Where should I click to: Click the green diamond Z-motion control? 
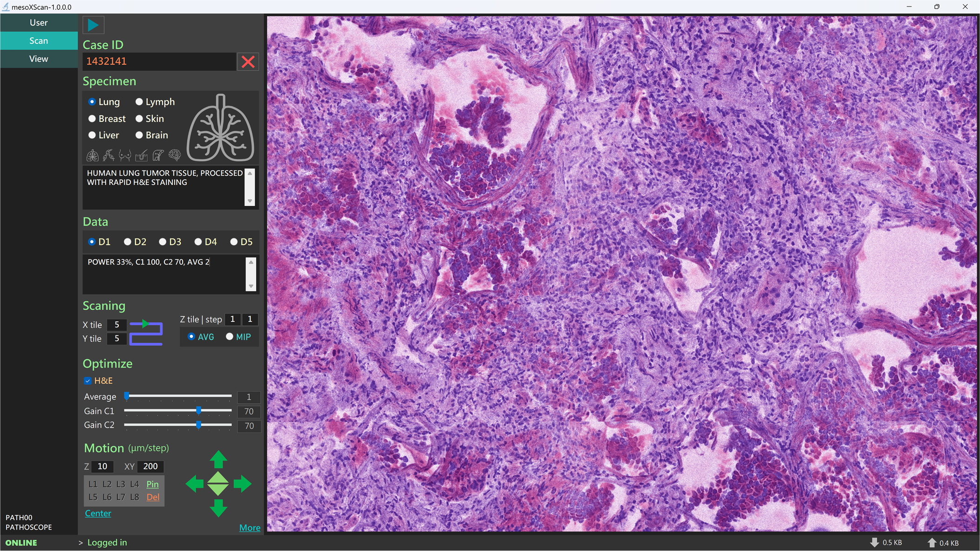(x=218, y=484)
